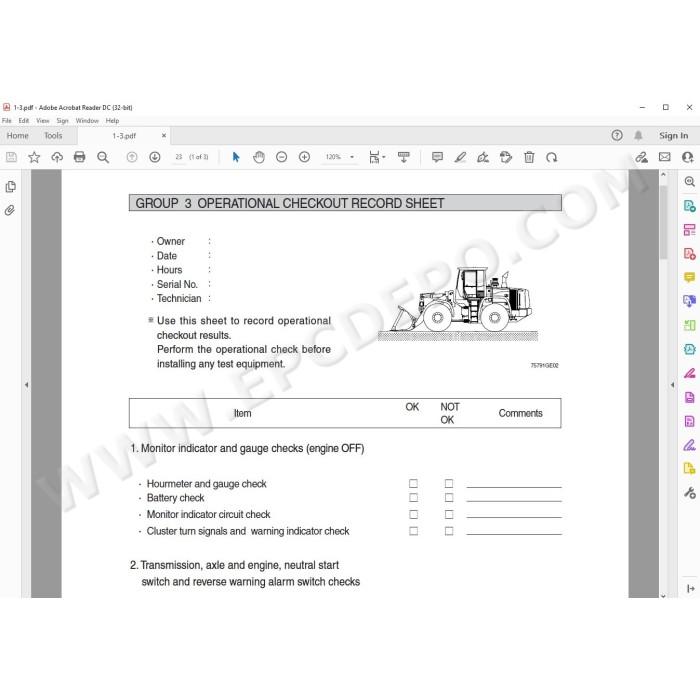
Task: Check NOT OK for Hourmeter and gauge check
Action: point(449,483)
